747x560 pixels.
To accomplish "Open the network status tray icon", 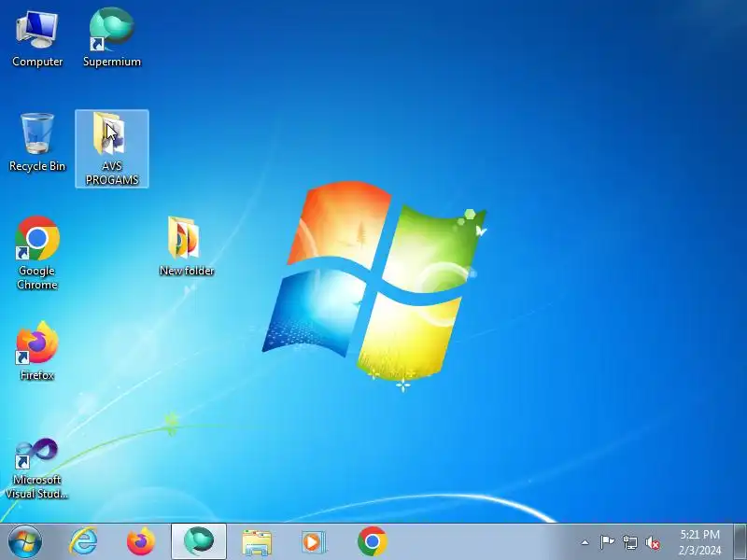I will point(629,542).
